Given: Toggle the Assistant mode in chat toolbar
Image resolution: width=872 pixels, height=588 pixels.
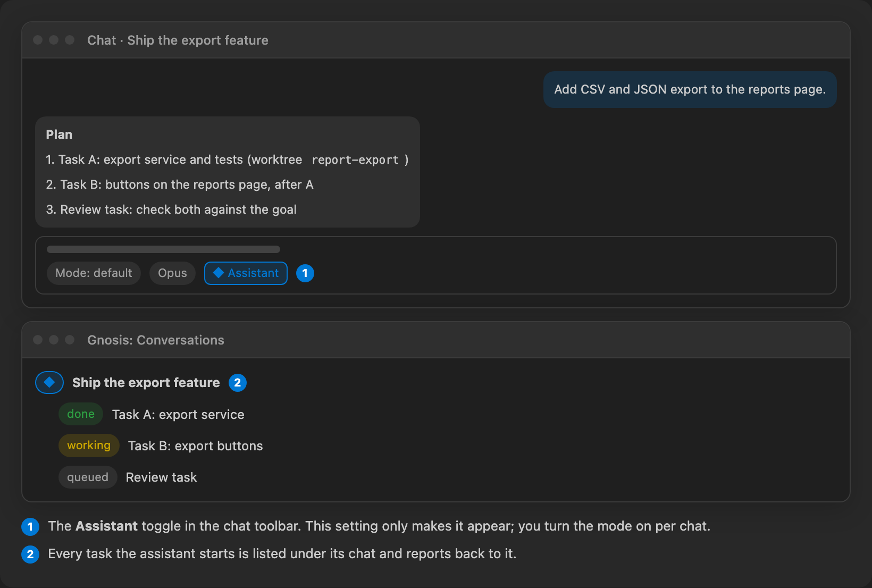Looking at the screenshot, I should [246, 273].
